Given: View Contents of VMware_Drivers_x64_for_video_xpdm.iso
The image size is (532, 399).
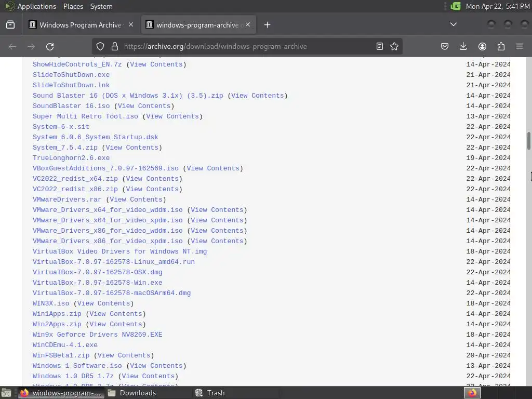Looking at the screenshot, I should (217, 220).
